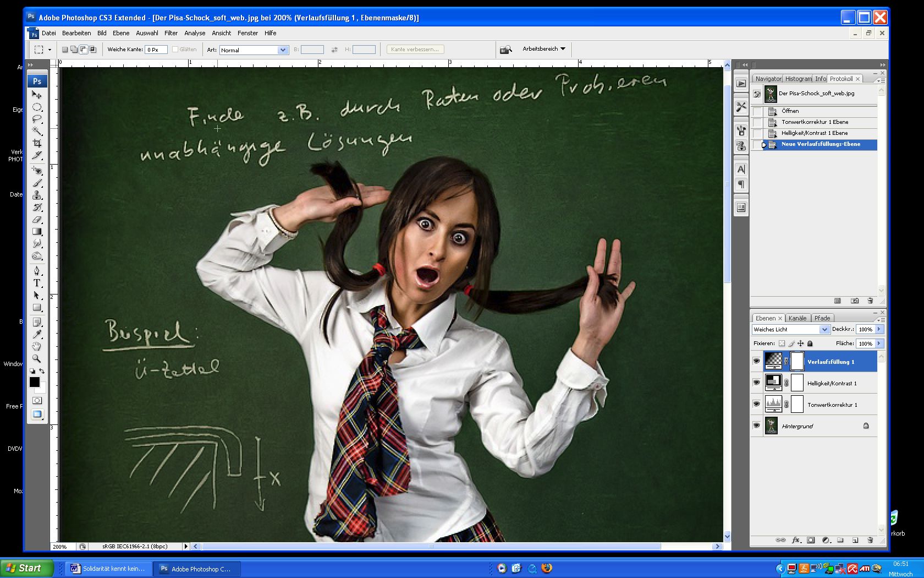Screen dimensions: 924x578
Task: Open the Fläche fill slider arrow
Action: [879, 343]
